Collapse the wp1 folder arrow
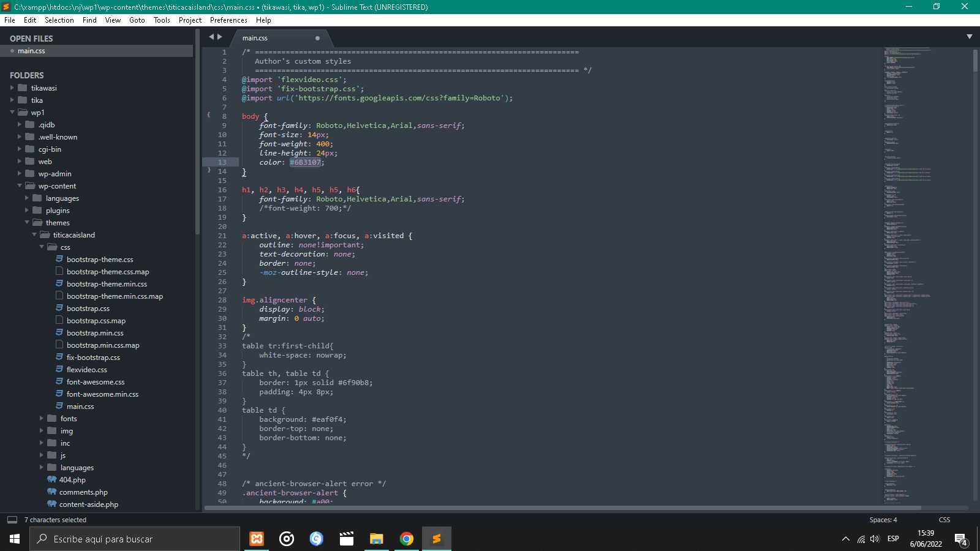The width and height of the screenshot is (980, 551). (x=12, y=113)
